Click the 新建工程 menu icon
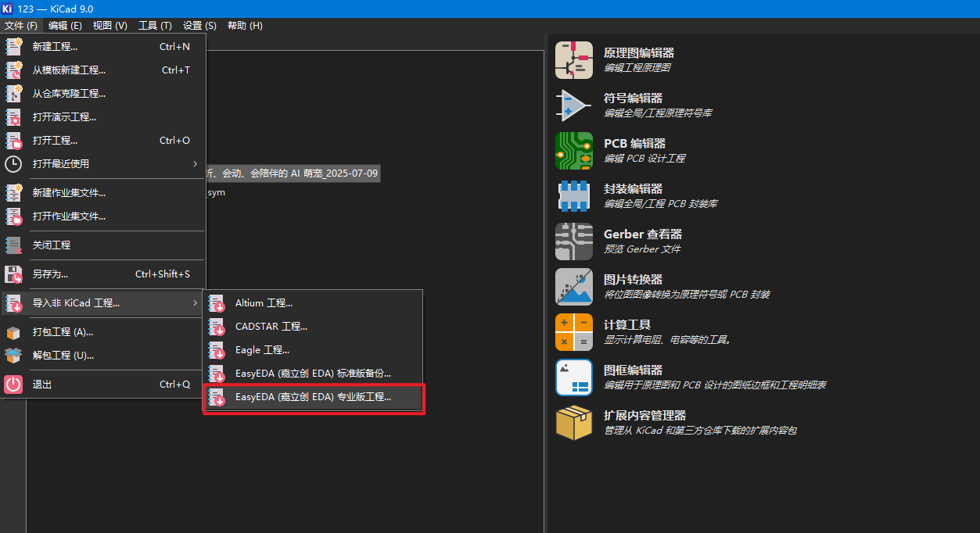 pyautogui.click(x=14, y=47)
